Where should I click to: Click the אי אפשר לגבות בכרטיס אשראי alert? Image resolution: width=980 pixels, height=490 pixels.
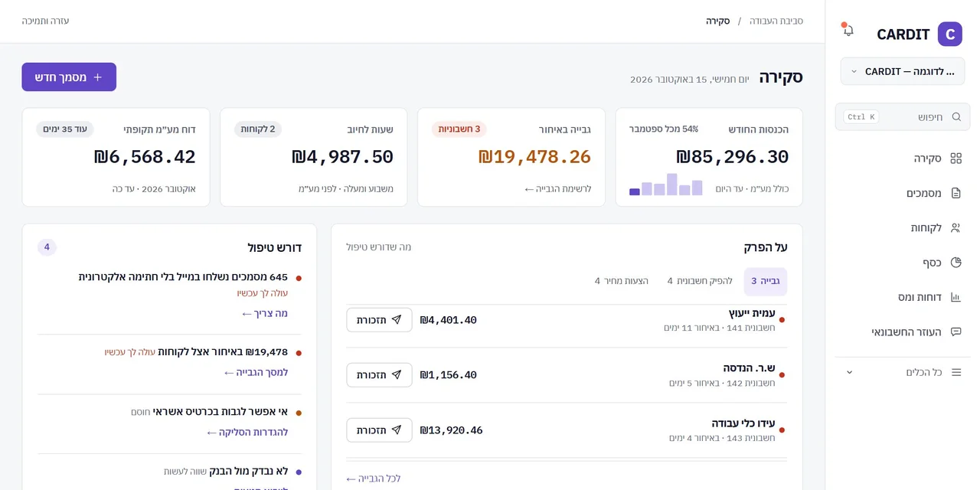220,412
